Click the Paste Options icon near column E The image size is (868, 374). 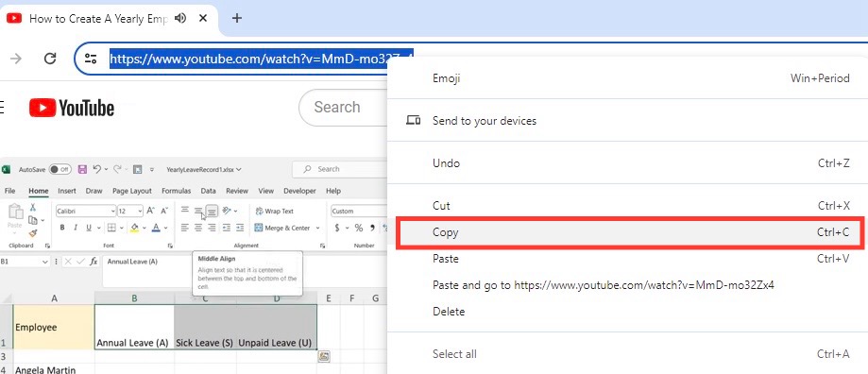pyautogui.click(x=324, y=356)
